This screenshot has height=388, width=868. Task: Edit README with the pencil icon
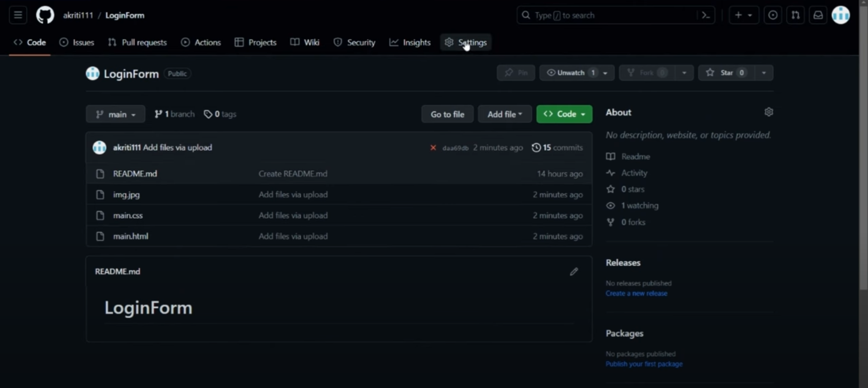pos(574,272)
